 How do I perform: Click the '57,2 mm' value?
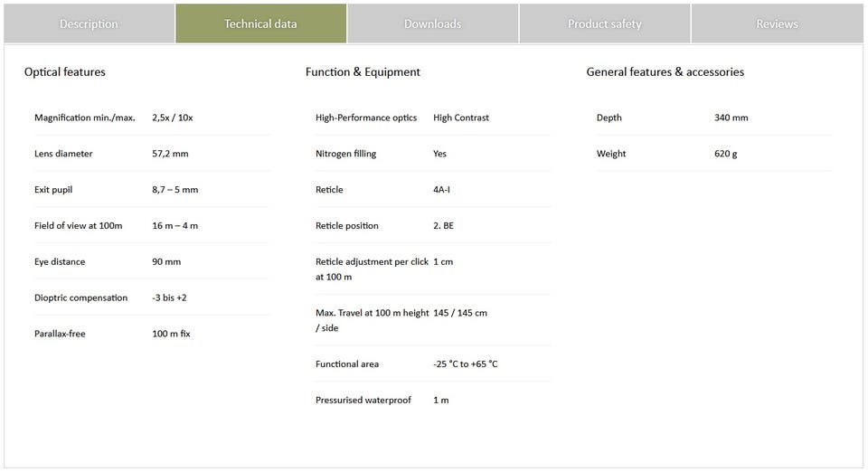(x=171, y=154)
